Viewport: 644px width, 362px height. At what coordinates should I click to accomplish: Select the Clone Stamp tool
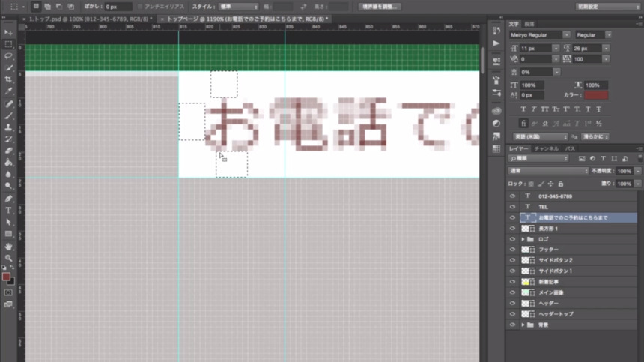click(8, 127)
